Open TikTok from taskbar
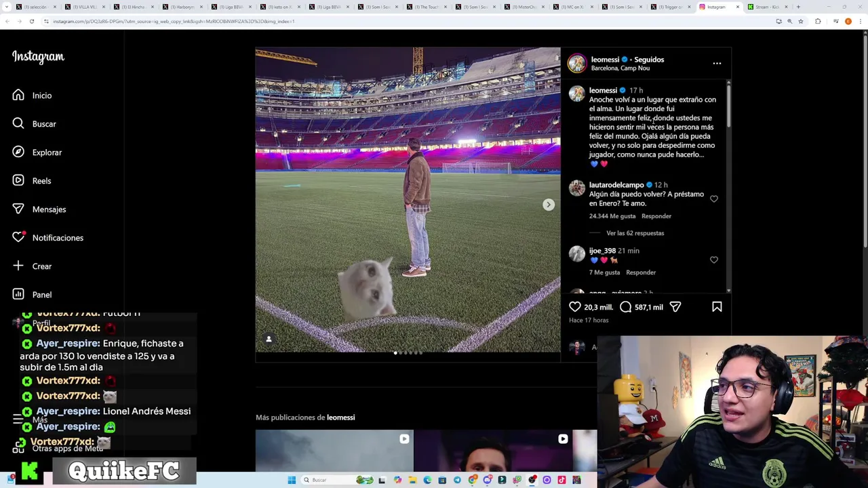This screenshot has height=488, width=868. click(x=561, y=480)
